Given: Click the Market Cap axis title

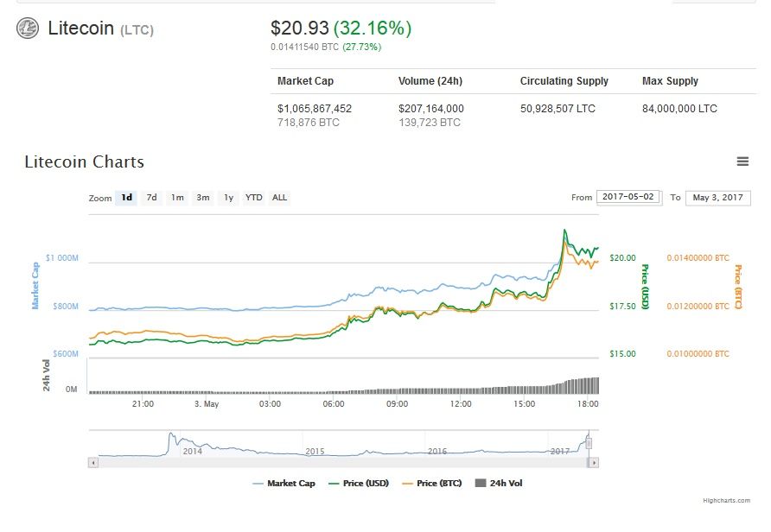Looking at the screenshot, I should [x=35, y=285].
